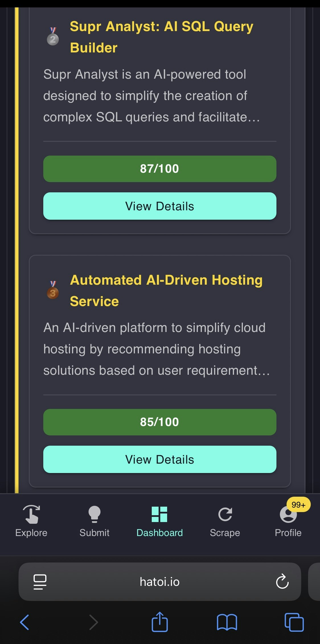Open Safari share sheet icon
The height and width of the screenshot is (644, 320).
159,621
